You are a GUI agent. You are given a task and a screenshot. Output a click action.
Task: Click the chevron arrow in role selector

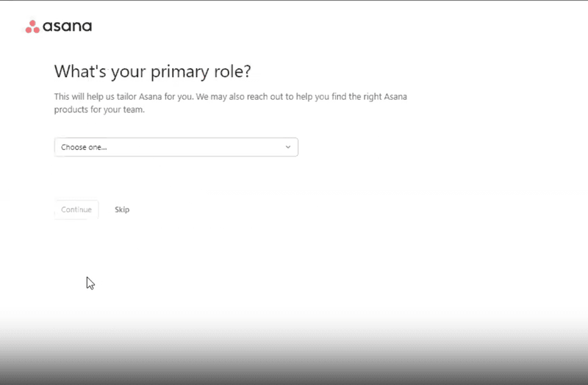tap(288, 147)
